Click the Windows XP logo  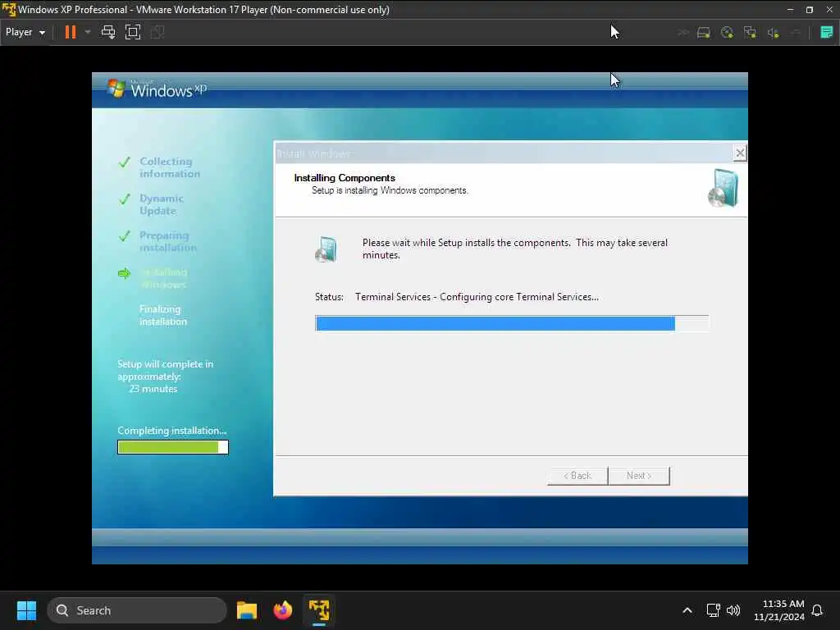(x=157, y=89)
